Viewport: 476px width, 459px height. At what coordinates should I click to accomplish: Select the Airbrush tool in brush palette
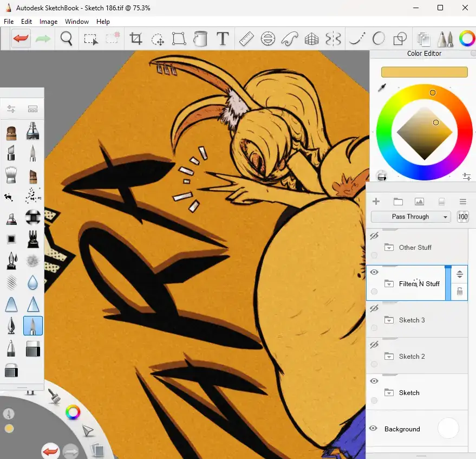pyautogui.click(x=33, y=131)
